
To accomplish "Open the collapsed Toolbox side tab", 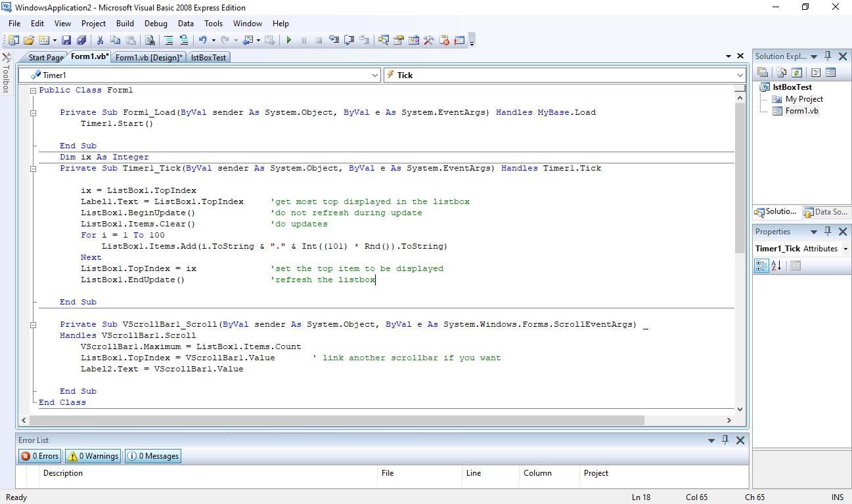I will [6, 73].
